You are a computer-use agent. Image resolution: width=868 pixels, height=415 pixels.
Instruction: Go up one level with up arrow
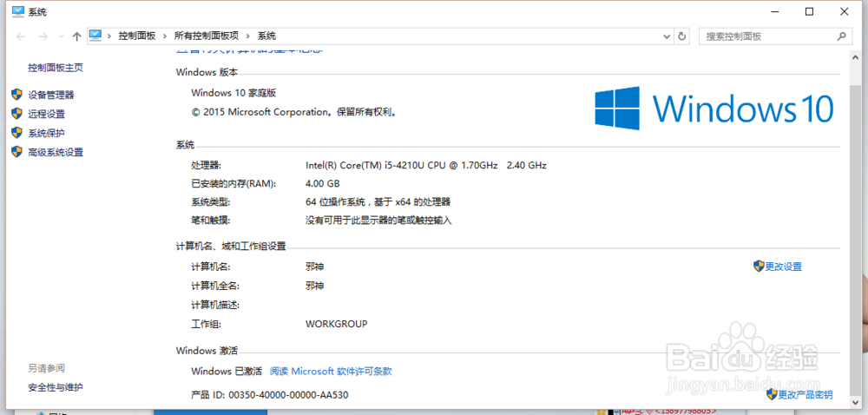click(x=77, y=36)
